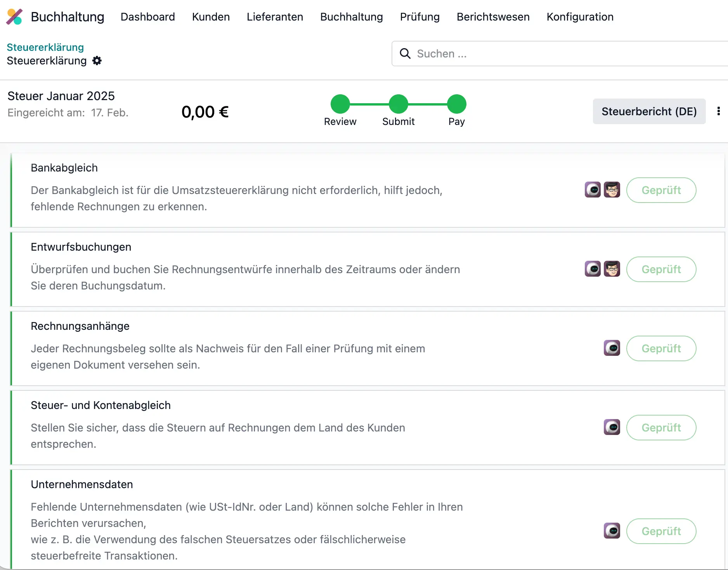Toggle Geprüft status for Unternehmensdaten
The height and width of the screenshot is (570, 728).
(x=661, y=531)
